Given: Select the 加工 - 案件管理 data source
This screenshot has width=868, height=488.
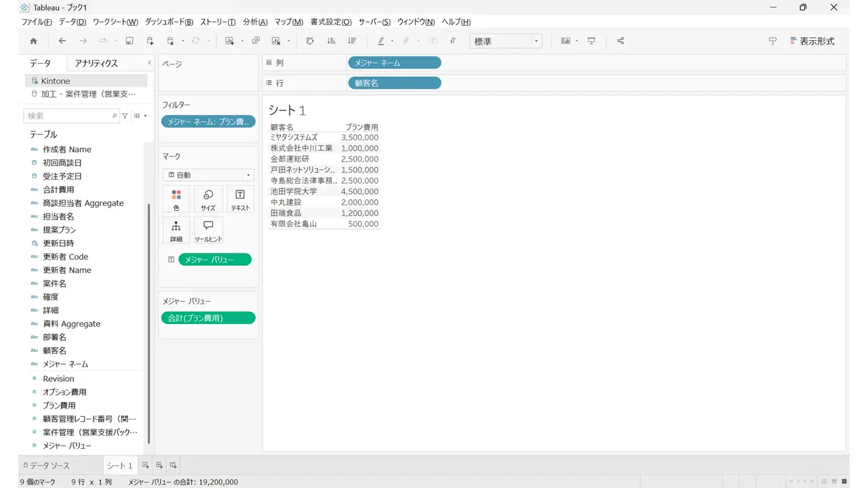Looking at the screenshot, I should 87,94.
